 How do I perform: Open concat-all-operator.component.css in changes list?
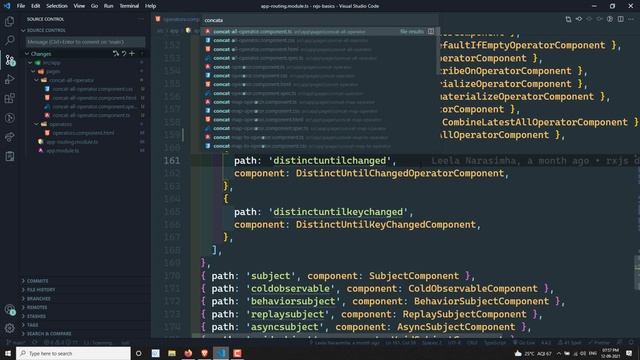92,89
